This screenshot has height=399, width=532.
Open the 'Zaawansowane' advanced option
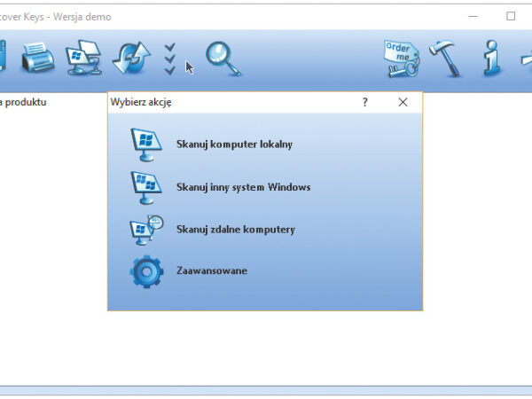point(211,270)
